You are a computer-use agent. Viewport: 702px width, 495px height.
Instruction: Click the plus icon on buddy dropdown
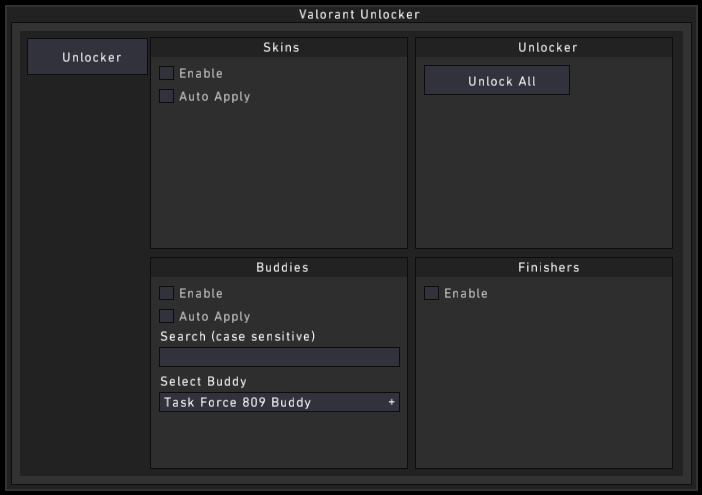tap(392, 402)
